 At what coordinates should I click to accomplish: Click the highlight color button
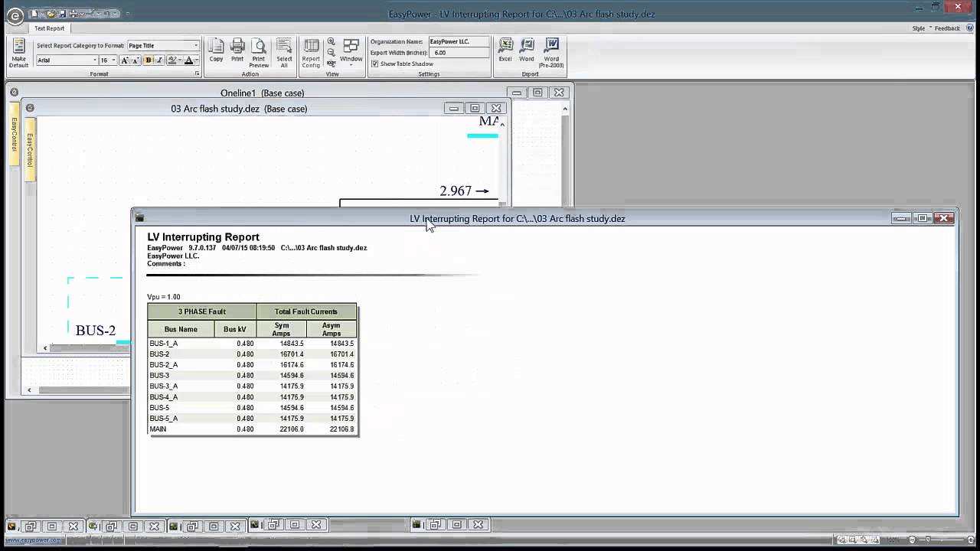tap(172, 60)
